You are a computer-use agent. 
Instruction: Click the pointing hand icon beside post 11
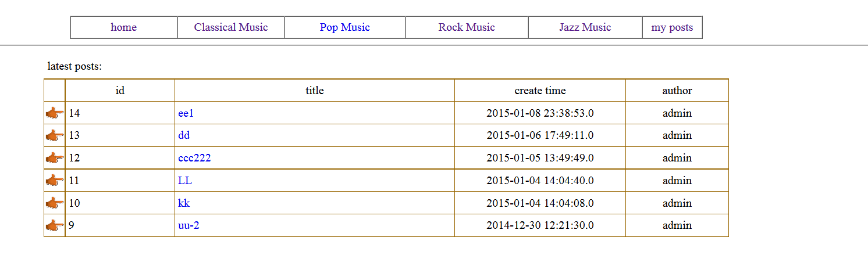point(55,181)
